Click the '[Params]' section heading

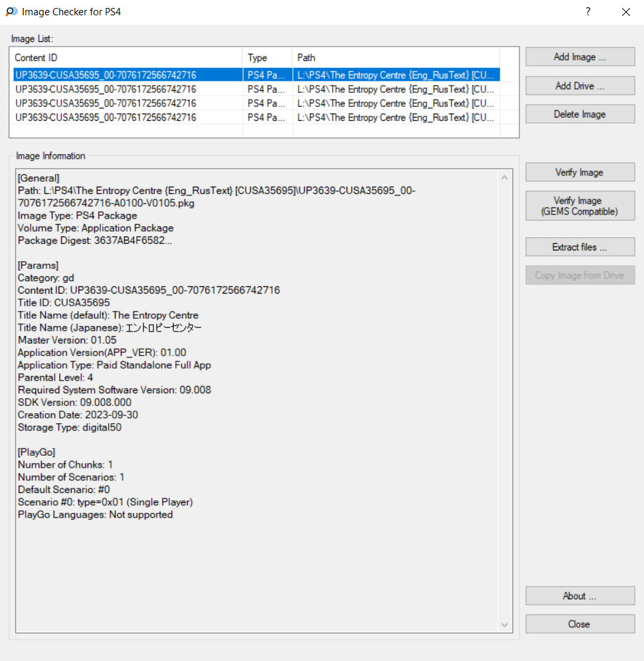(x=38, y=266)
